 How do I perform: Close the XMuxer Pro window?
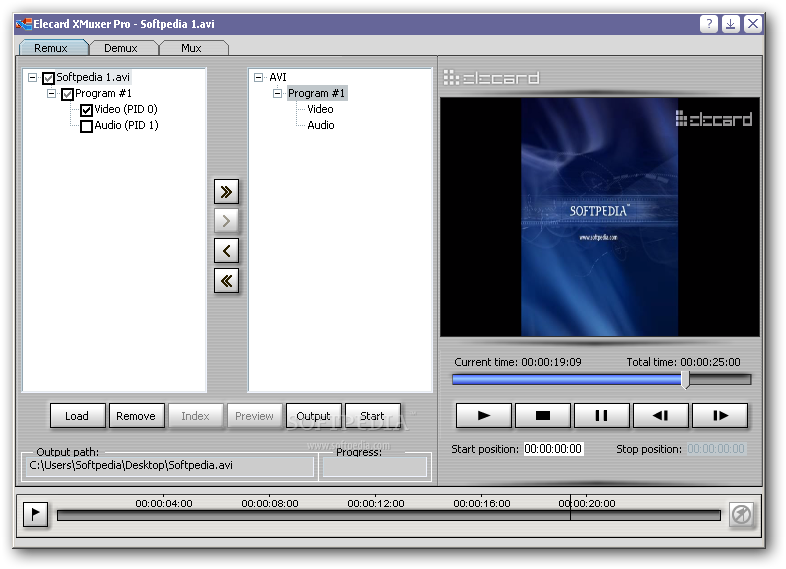click(x=753, y=24)
